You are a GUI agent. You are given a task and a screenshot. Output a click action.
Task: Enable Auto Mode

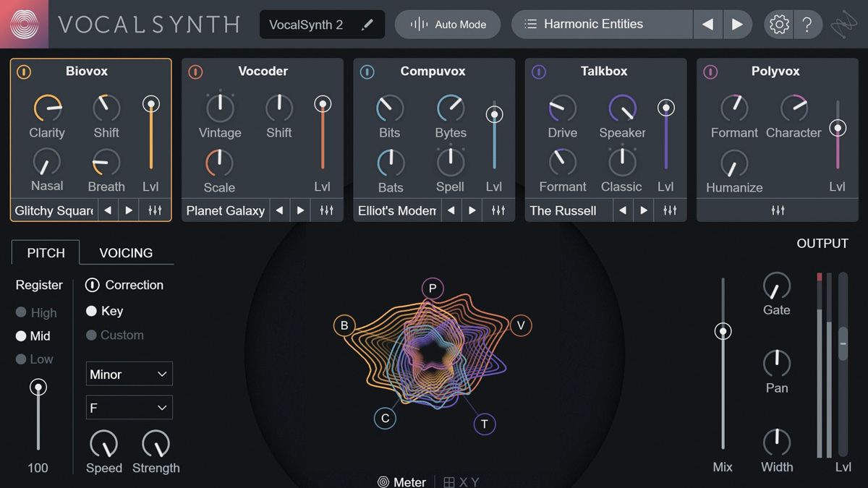coord(447,23)
